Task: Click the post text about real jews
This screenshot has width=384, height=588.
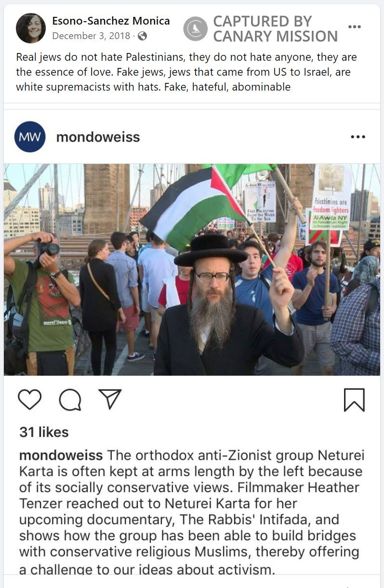Action: point(186,72)
